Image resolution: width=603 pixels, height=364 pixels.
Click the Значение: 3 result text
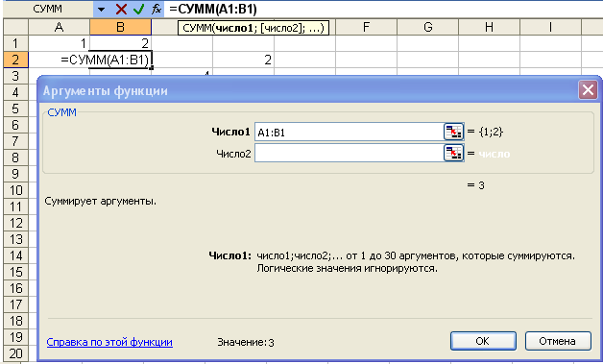coord(246,342)
